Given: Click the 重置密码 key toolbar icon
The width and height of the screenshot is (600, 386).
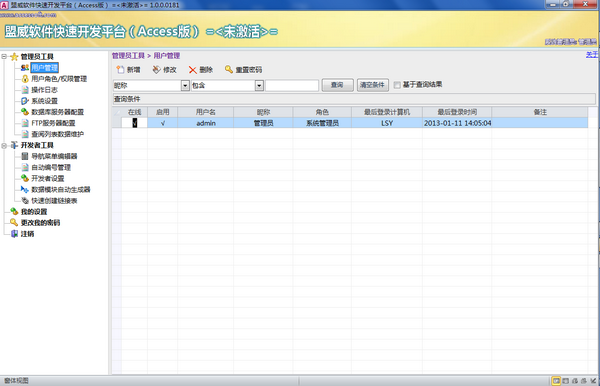Looking at the screenshot, I should tap(229, 69).
